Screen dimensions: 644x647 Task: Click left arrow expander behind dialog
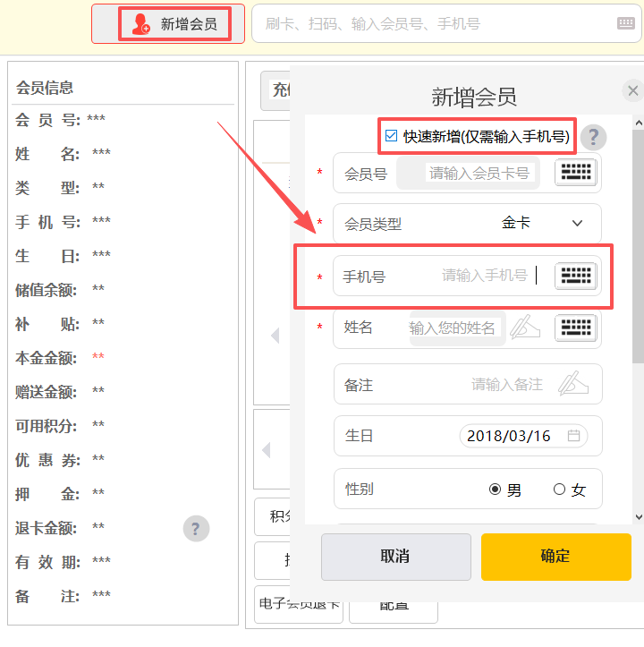pyautogui.click(x=275, y=336)
